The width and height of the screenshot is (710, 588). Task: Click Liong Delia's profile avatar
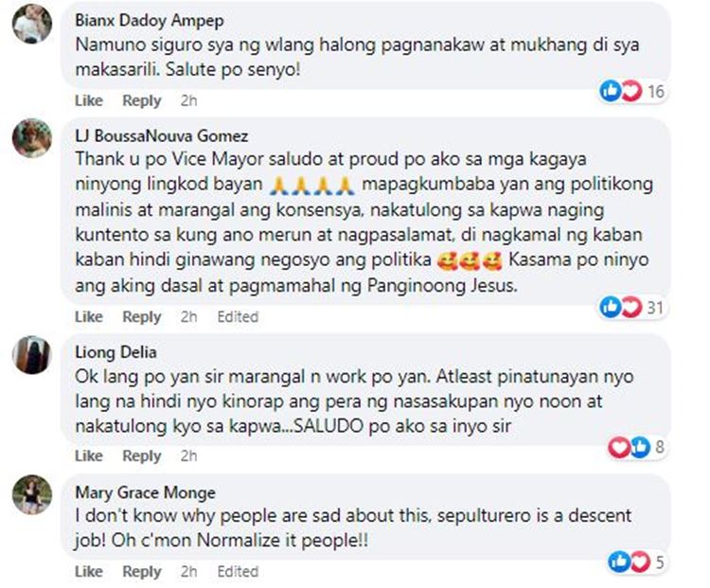pyautogui.click(x=31, y=355)
